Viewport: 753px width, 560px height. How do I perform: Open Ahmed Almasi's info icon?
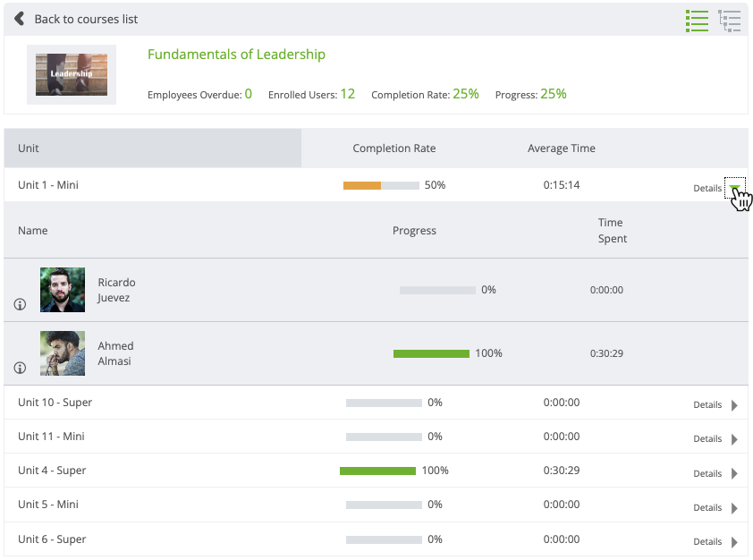20,368
